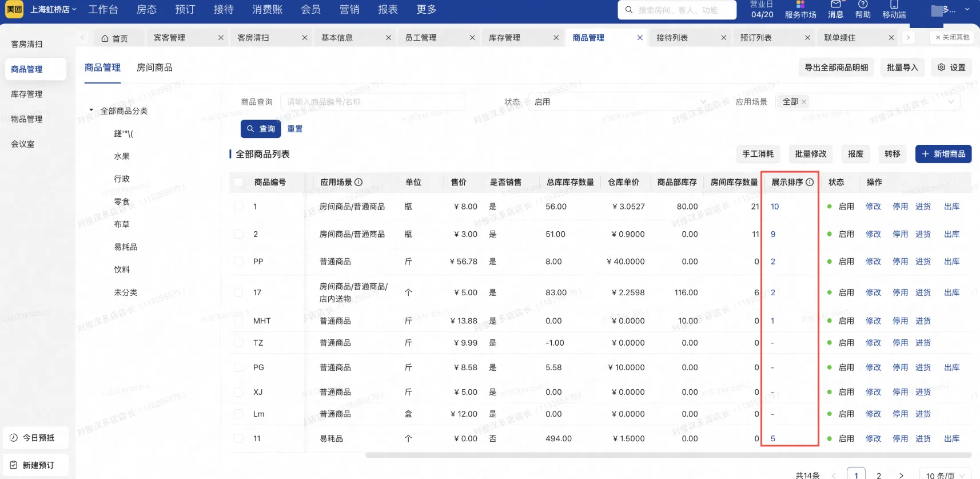Viewport: 980px width, 479px height.
Task: Tick the select-all checkbox in the table header
Action: pos(238,182)
